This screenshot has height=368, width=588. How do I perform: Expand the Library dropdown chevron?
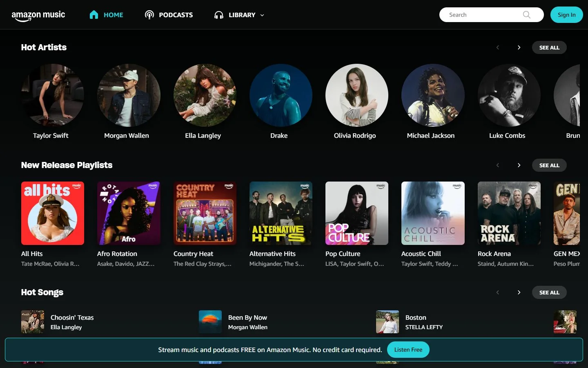(262, 15)
